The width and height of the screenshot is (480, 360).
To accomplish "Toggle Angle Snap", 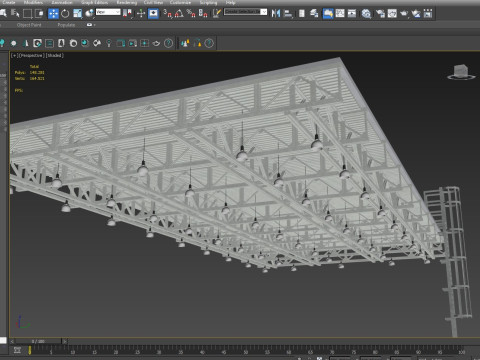I will [179, 13].
